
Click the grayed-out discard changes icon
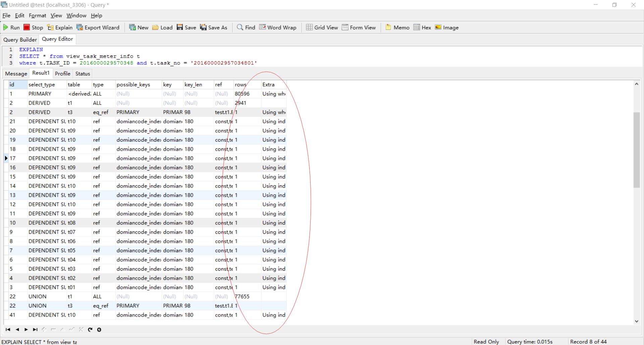pyautogui.click(x=81, y=330)
